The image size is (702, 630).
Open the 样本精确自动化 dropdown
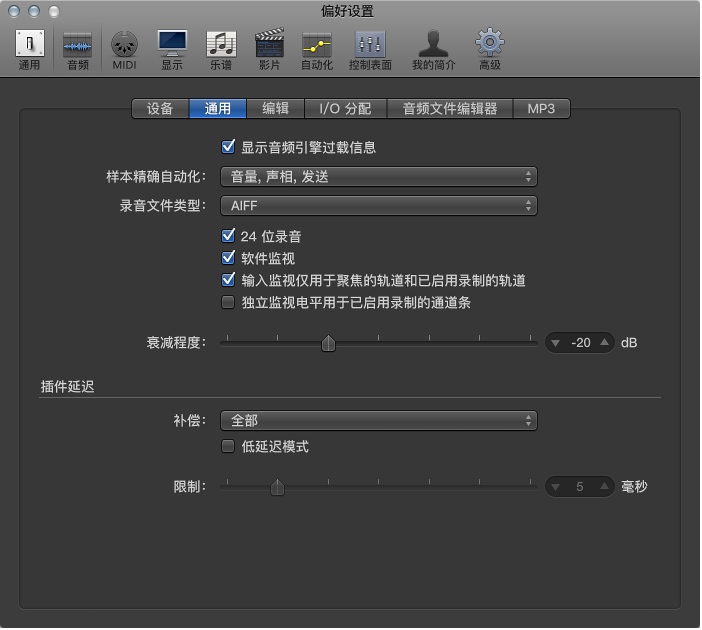point(379,177)
